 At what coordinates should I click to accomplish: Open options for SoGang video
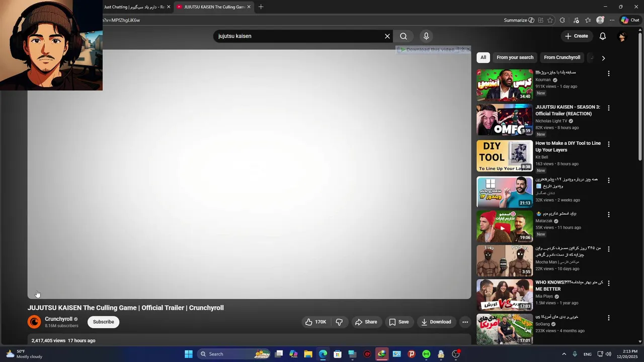click(x=608, y=318)
